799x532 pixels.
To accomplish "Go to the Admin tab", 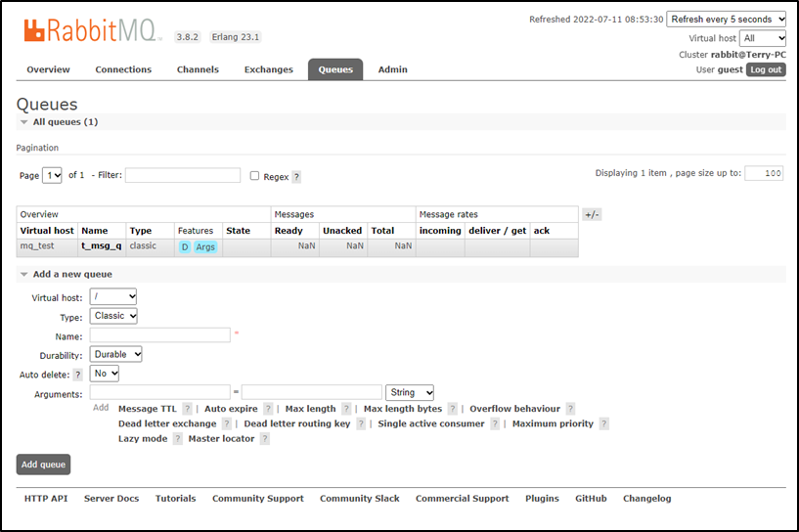I will [x=393, y=69].
